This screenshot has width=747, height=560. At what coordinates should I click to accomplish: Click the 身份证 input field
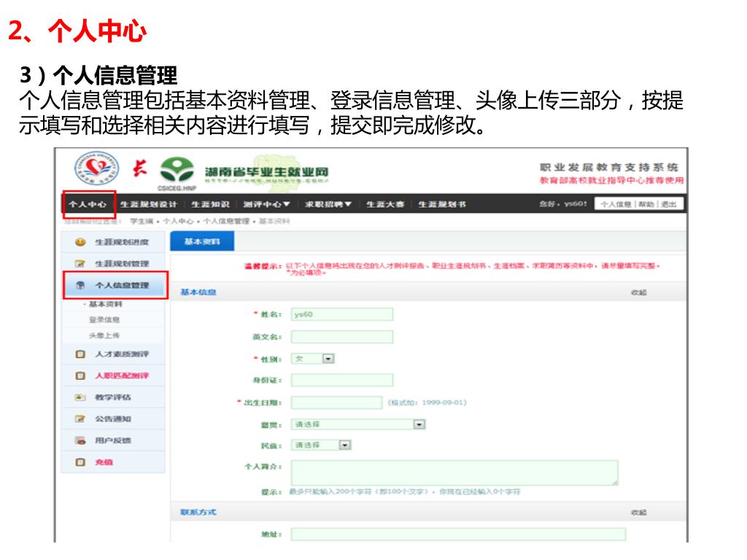tap(342, 380)
